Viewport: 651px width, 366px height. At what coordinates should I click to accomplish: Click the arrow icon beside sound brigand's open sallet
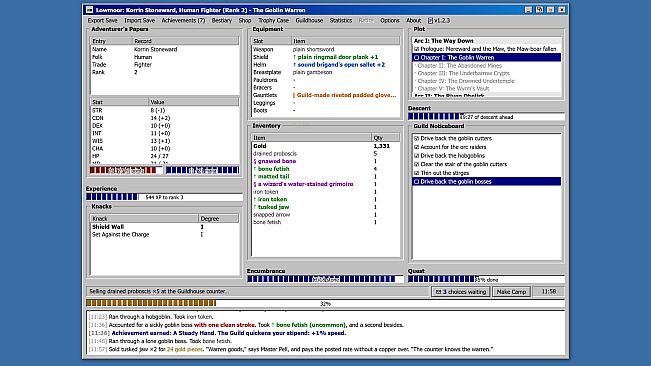click(x=294, y=65)
